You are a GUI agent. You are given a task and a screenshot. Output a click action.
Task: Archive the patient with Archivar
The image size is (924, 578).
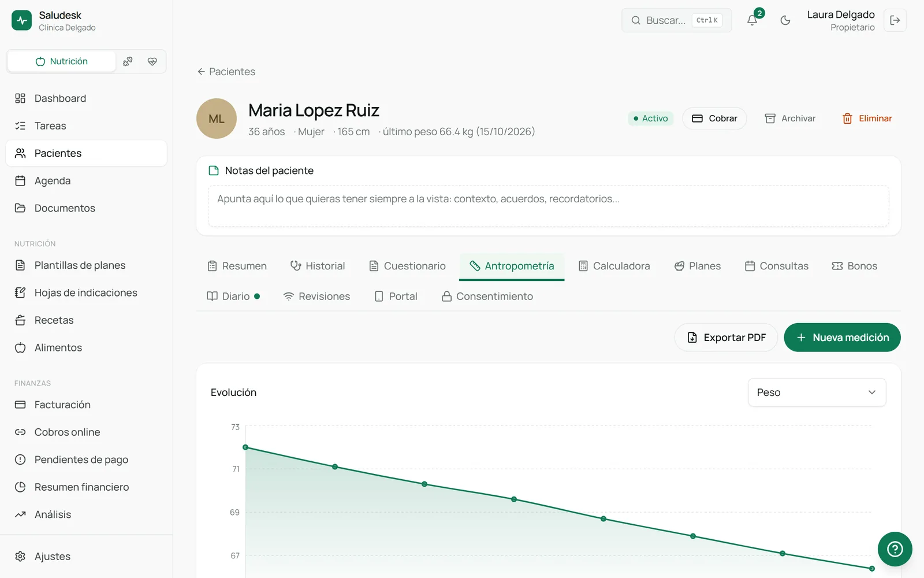click(790, 118)
